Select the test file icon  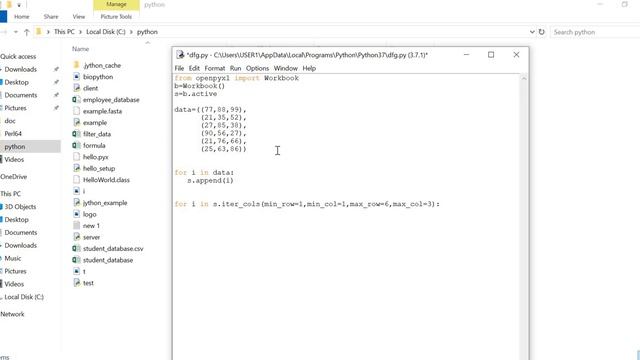tap(76, 282)
